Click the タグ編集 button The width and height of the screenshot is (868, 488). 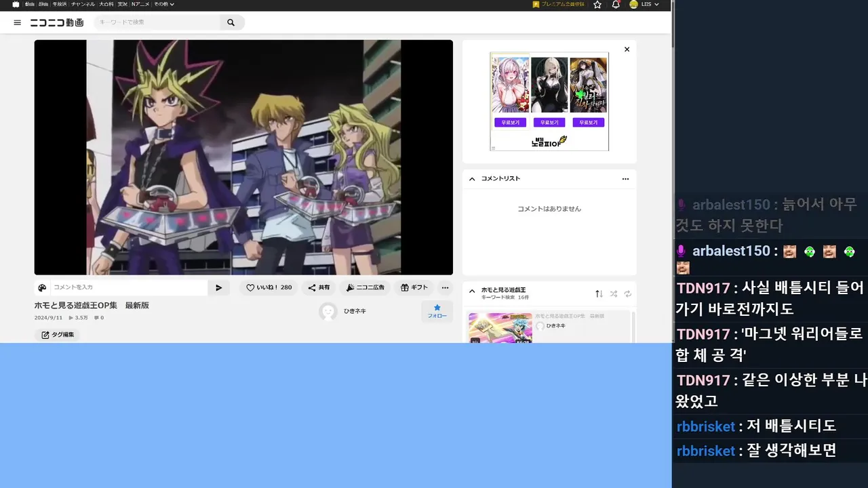coord(57,335)
